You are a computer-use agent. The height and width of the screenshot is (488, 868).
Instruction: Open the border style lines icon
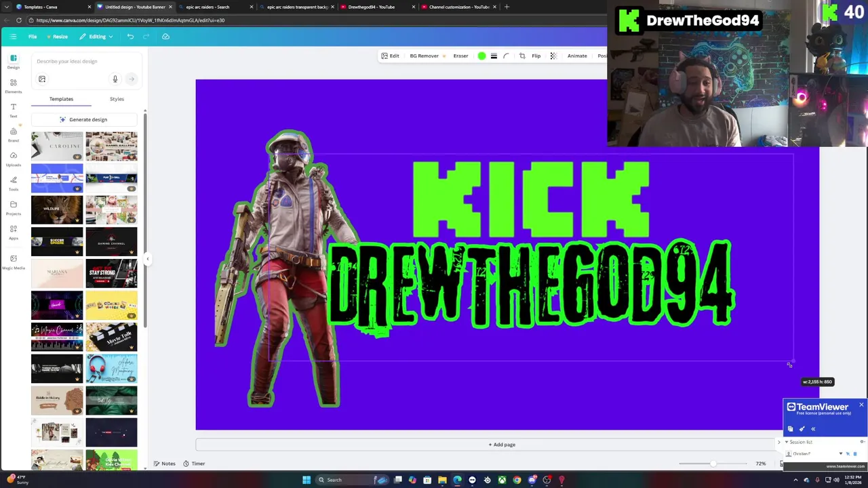tap(494, 56)
